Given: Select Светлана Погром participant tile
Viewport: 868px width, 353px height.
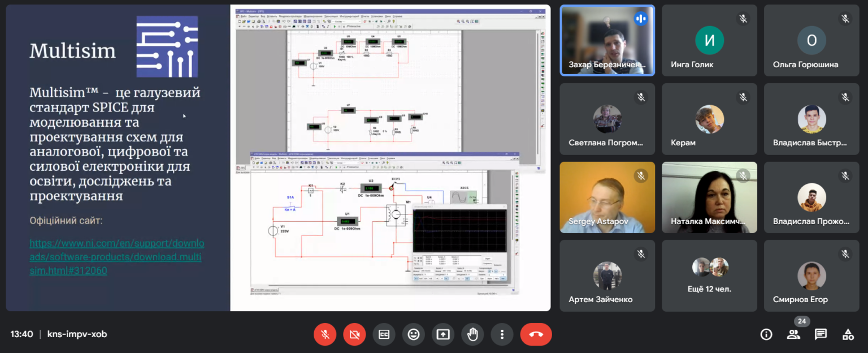Looking at the screenshot, I should tap(607, 119).
